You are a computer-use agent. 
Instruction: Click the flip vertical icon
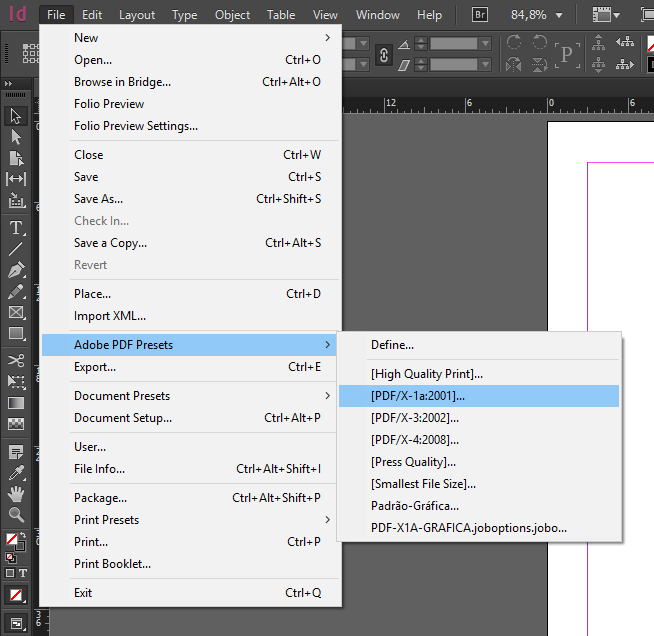coord(540,65)
